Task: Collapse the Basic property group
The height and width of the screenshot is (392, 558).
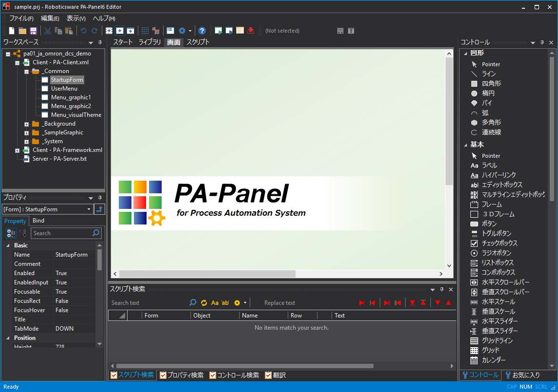Action: coord(8,245)
